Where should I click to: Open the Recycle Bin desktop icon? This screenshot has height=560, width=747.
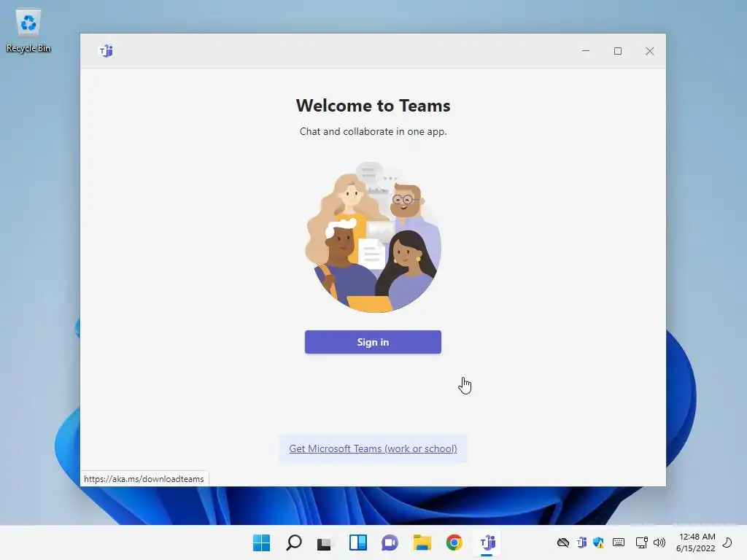28,31
